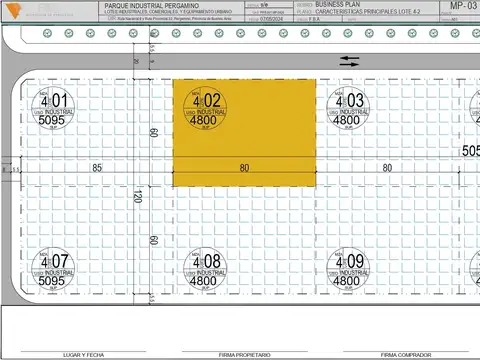Click CARACTERISTICAS PRINCIPALES LOTE 4-2 text

(x=368, y=12)
